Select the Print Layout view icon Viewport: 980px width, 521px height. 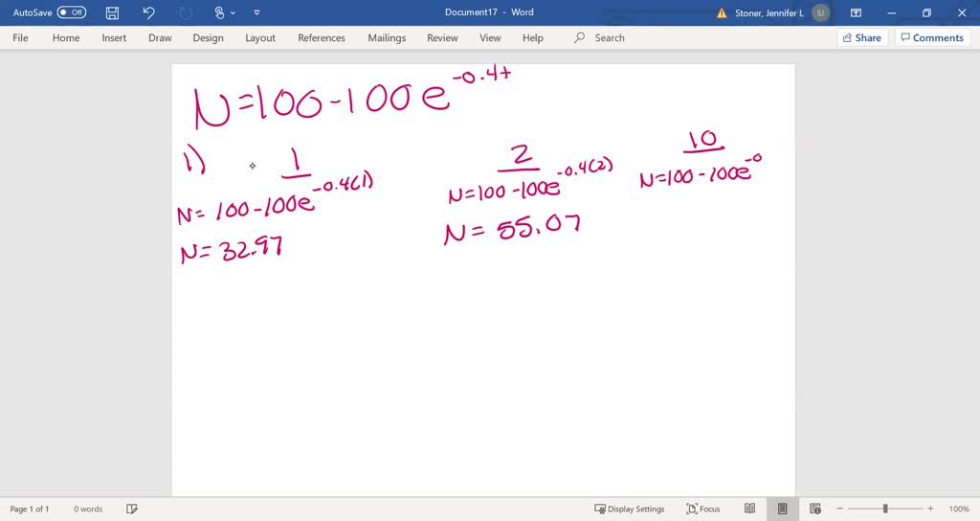(782, 509)
